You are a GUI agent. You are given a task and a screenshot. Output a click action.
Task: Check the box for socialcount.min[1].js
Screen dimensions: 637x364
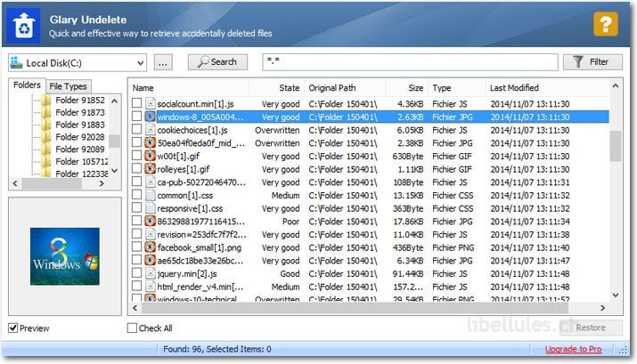[x=137, y=103]
